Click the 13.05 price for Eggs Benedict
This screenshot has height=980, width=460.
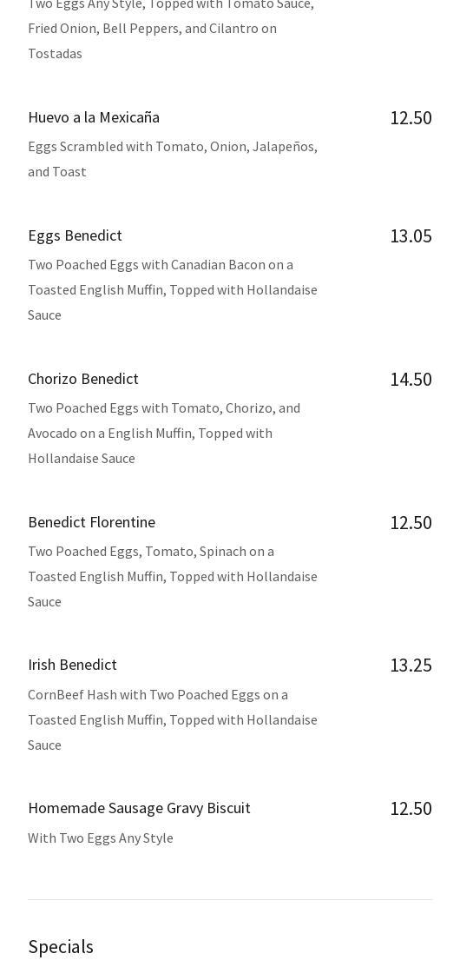(x=411, y=235)
